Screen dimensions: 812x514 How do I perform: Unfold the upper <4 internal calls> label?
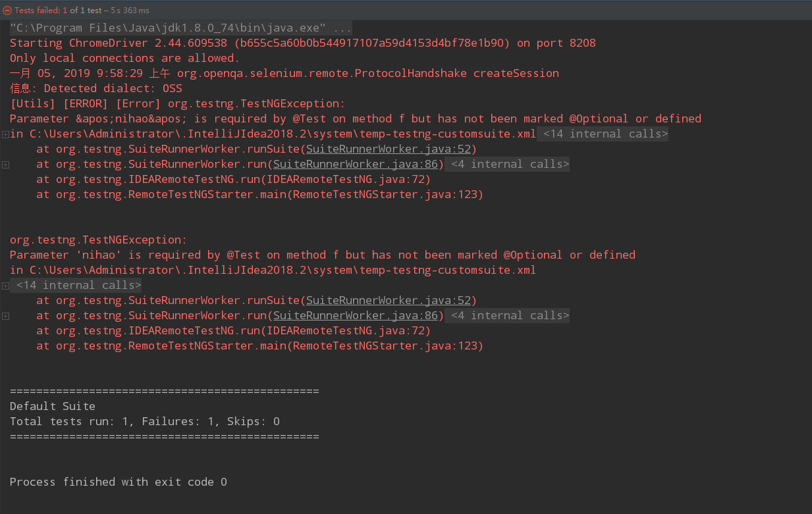[510, 165]
